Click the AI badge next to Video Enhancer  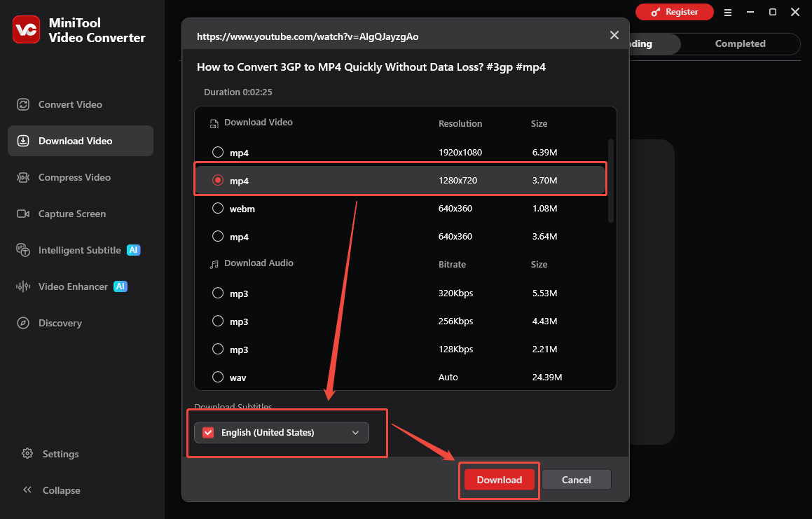[x=121, y=286]
